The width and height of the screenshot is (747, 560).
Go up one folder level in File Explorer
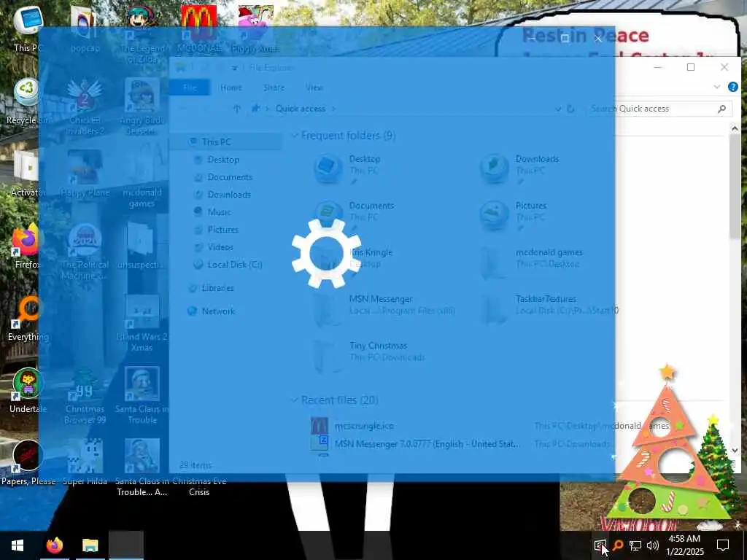coord(237,109)
